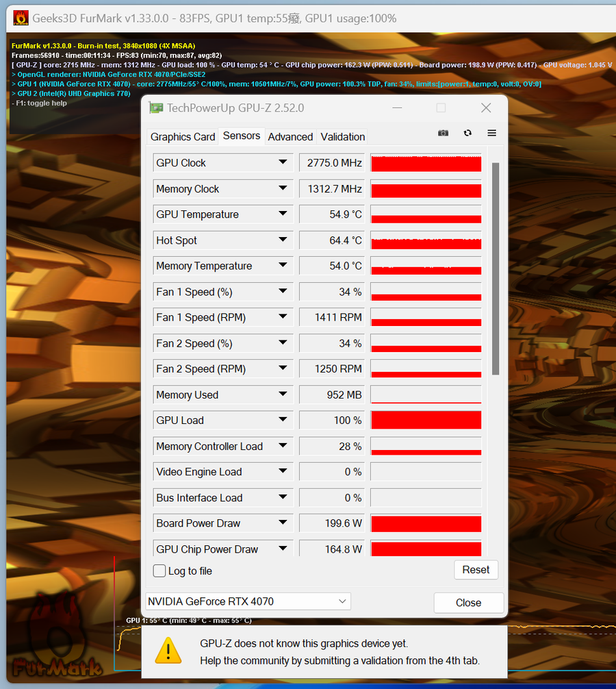Click the 54.9 °C GPU Temperature value
Screen dimensions: 616x689
(x=333, y=214)
